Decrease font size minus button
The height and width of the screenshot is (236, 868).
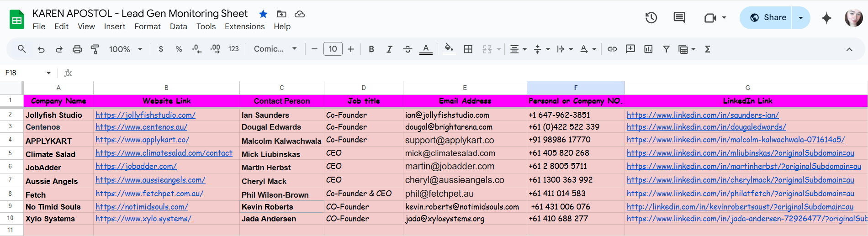click(x=314, y=49)
